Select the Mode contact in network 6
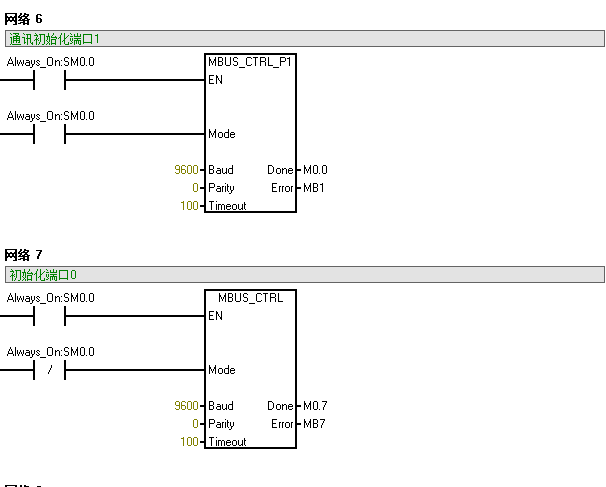 tap(49, 134)
